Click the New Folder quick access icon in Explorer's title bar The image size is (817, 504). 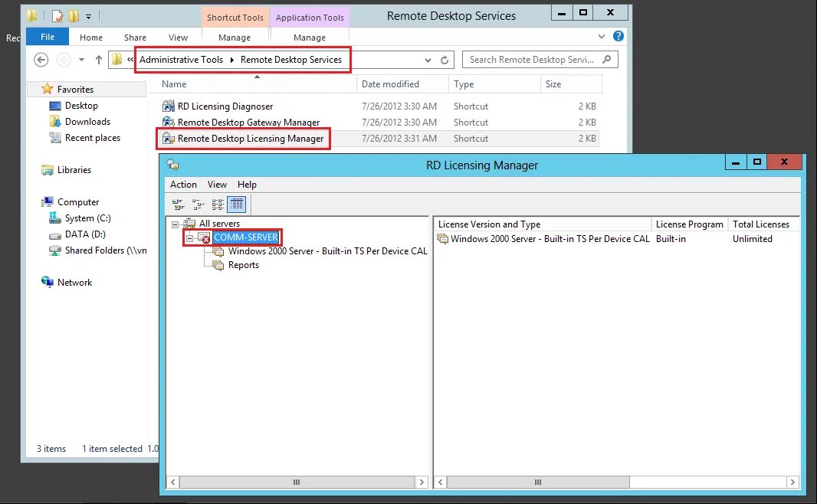(74, 16)
